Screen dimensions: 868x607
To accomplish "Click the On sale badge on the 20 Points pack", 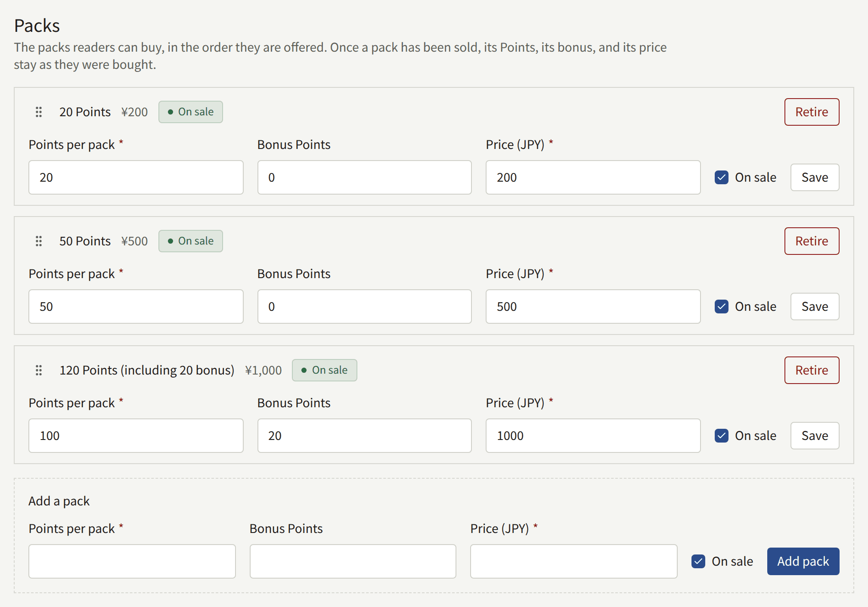I will click(191, 112).
